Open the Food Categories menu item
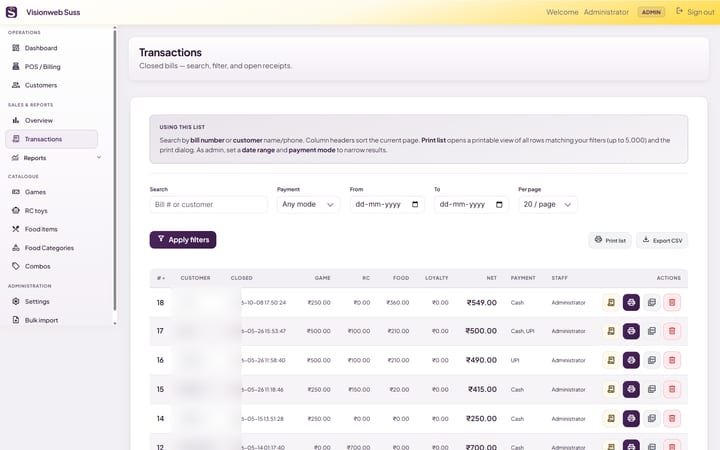This screenshot has width=720, height=450. [49, 248]
